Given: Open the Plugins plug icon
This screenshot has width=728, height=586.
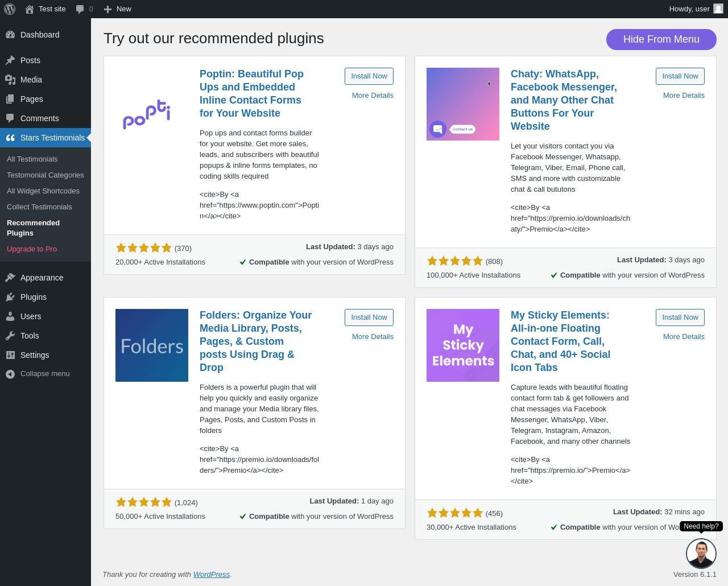Looking at the screenshot, I should point(10,297).
